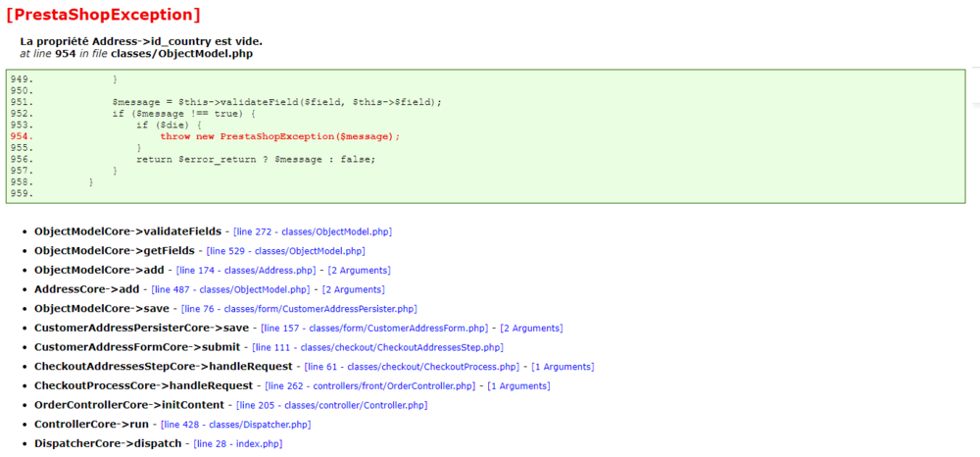Click ObjectModelCore->save stack entry
The width and height of the screenshot is (980, 457).
point(102,310)
